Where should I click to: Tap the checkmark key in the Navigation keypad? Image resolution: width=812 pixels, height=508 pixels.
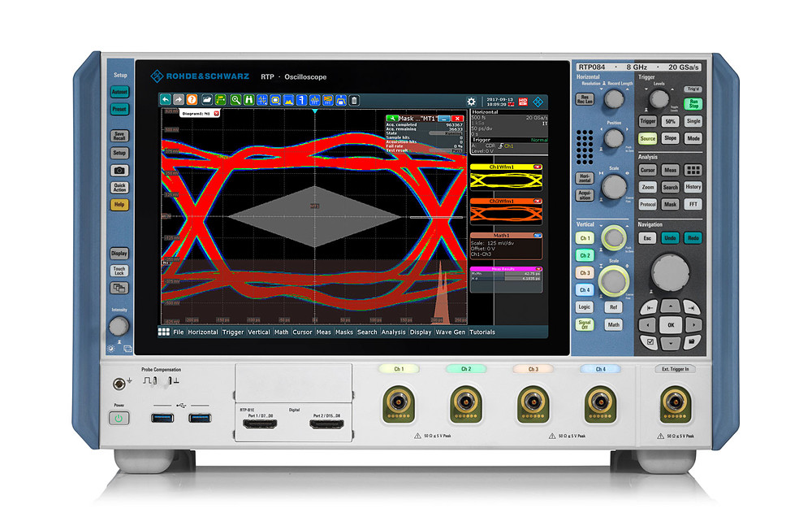coord(650,341)
